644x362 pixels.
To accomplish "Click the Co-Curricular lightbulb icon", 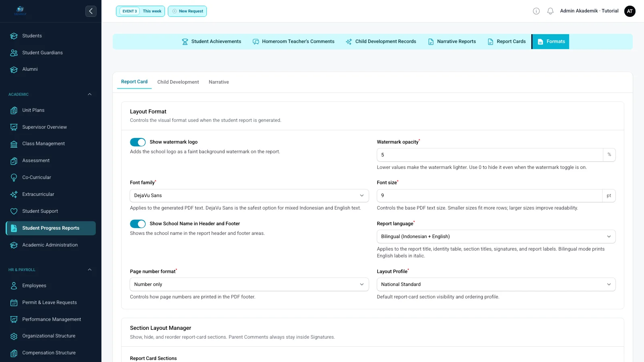I will [14, 177].
